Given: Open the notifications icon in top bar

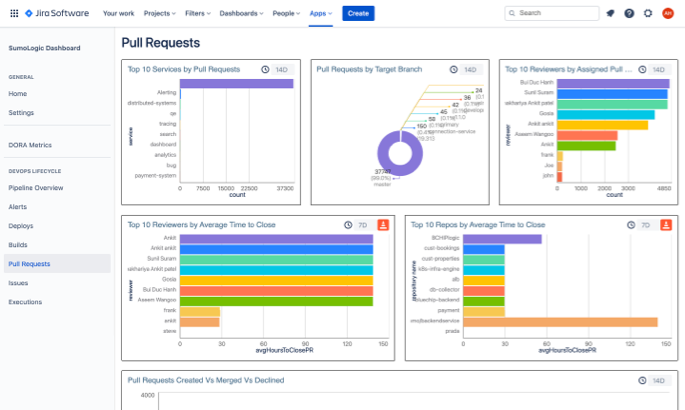Looking at the screenshot, I should click(610, 13).
